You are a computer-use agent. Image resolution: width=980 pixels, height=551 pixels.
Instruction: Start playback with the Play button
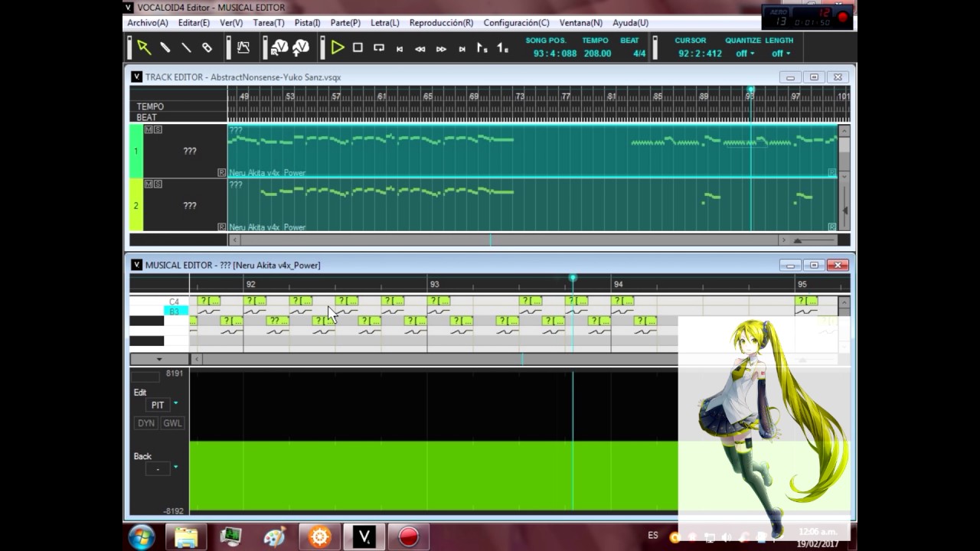point(338,47)
